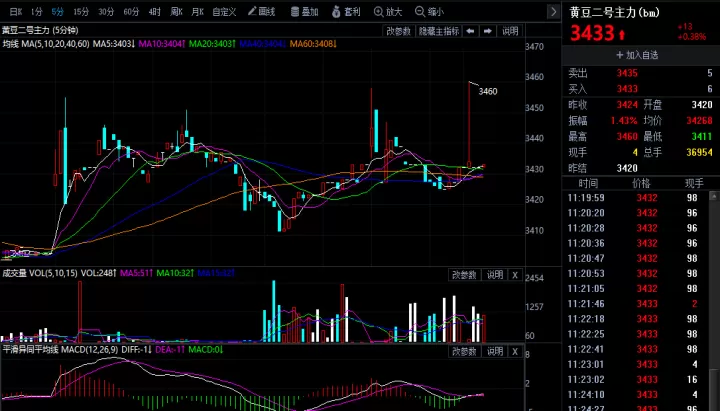The image size is (720, 411).
Task: Click the left arrow indicator button
Action: [x=470, y=31]
